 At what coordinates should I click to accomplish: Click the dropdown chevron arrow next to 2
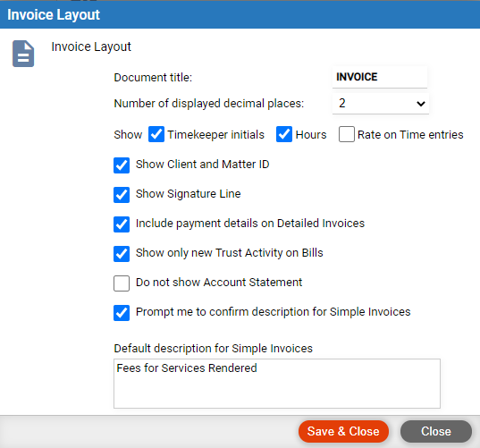coord(421,104)
